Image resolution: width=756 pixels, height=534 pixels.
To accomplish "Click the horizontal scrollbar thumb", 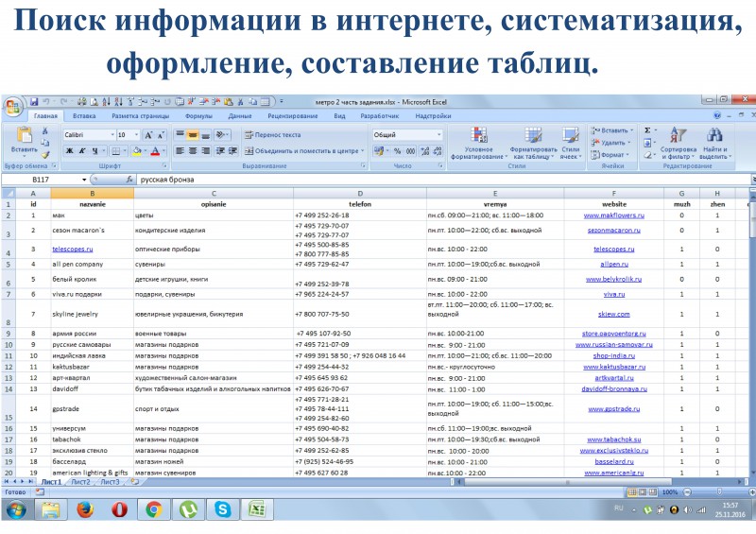I will pyautogui.click(x=568, y=482).
